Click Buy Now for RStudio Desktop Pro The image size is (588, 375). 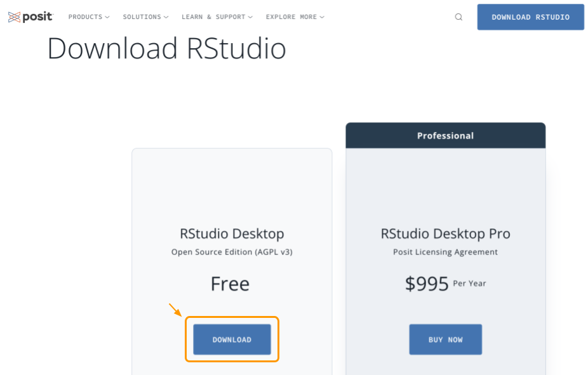pos(446,339)
